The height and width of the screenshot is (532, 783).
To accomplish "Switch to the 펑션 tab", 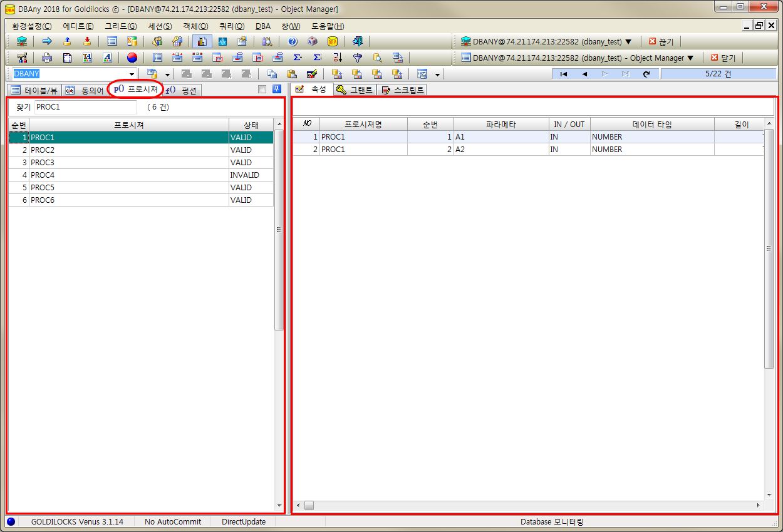I will 182,90.
